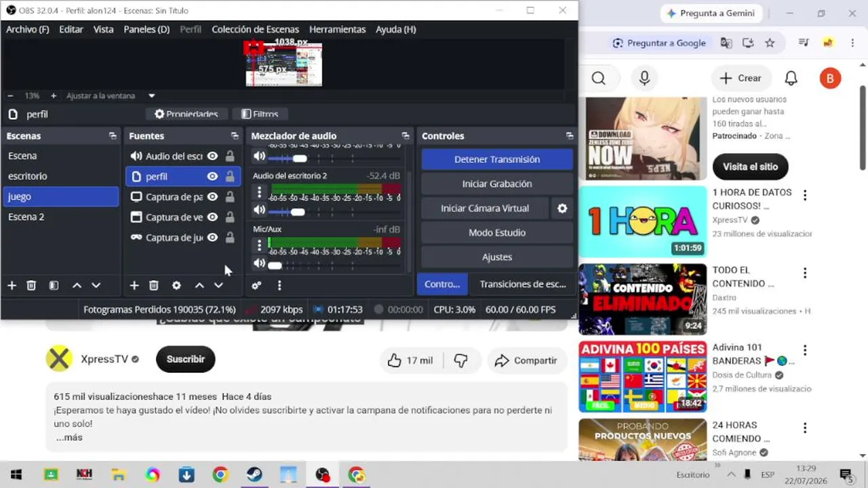The width and height of the screenshot is (868, 488).
Task: Dislike the XpressTV video
Action: pos(461,361)
